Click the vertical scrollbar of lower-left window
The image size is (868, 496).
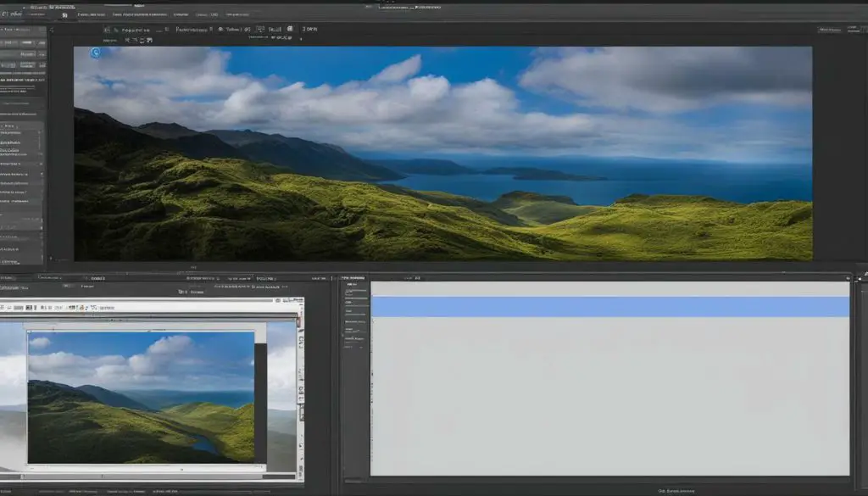coord(301,396)
